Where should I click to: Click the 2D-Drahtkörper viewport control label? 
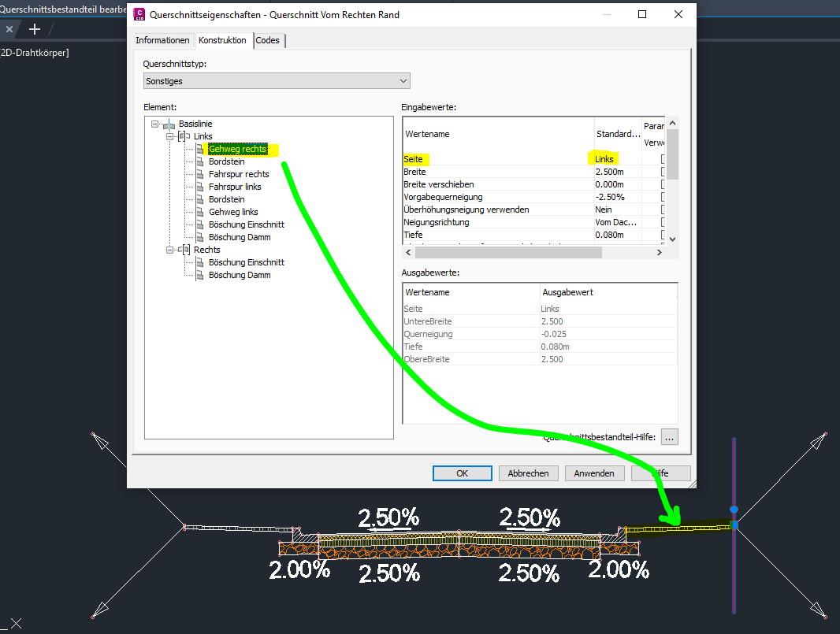[35, 53]
